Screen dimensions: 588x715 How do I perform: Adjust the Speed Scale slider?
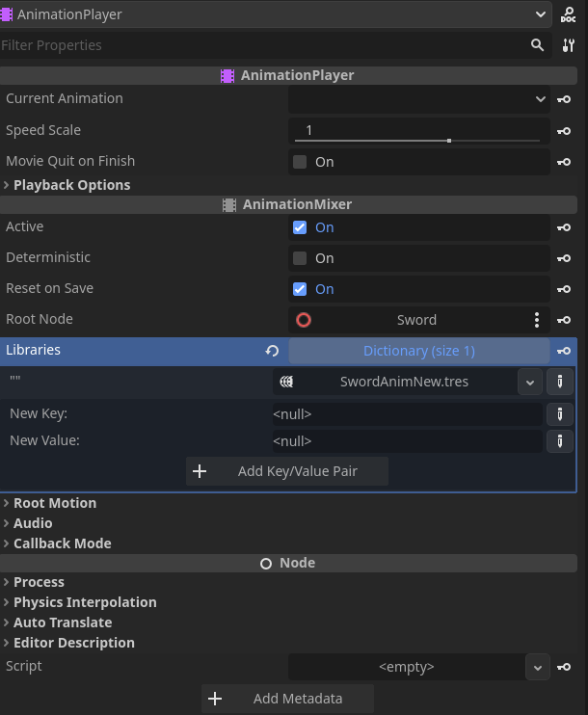click(417, 141)
